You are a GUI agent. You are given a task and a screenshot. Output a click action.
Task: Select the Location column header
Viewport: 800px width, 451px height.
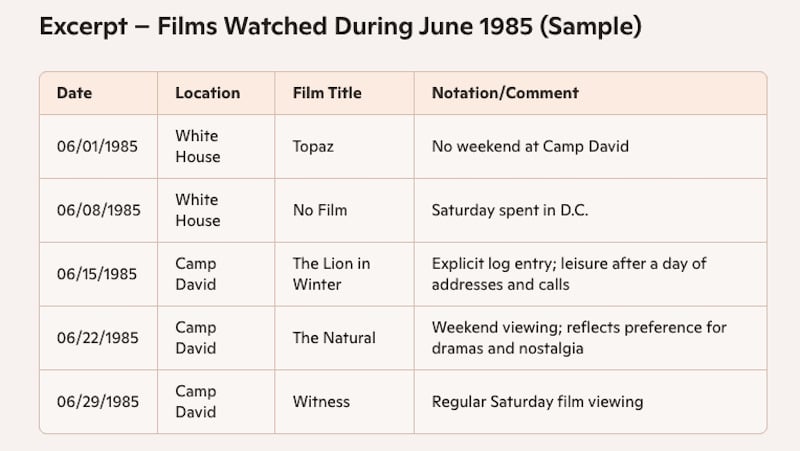(x=207, y=93)
